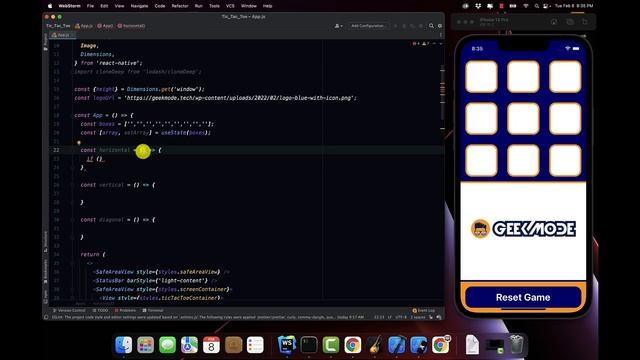This screenshot has width=640, height=360.
Task: Open the Run menu
Action: (x=198, y=6)
